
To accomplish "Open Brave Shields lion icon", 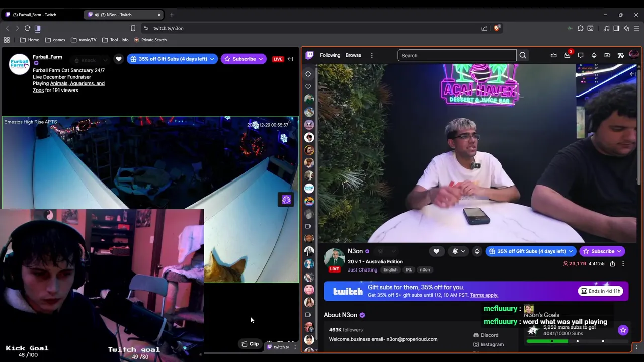I will tap(497, 28).
